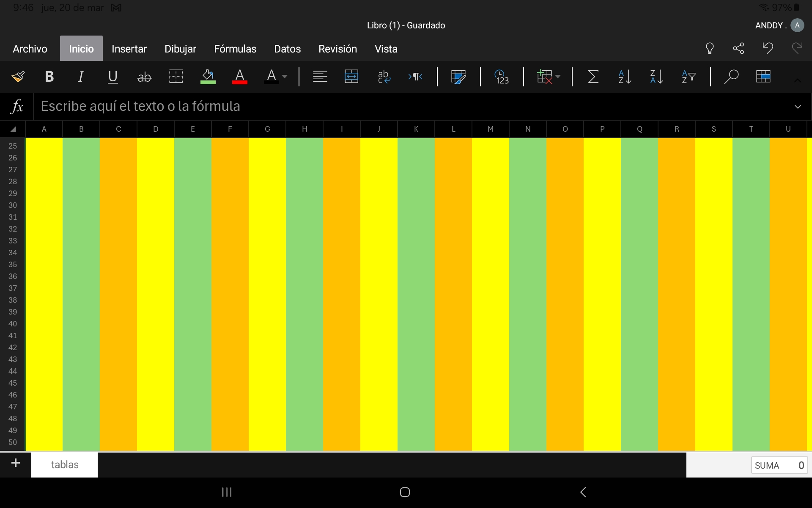Toggle bold formatting
This screenshot has height=508, width=812.
[x=49, y=77]
